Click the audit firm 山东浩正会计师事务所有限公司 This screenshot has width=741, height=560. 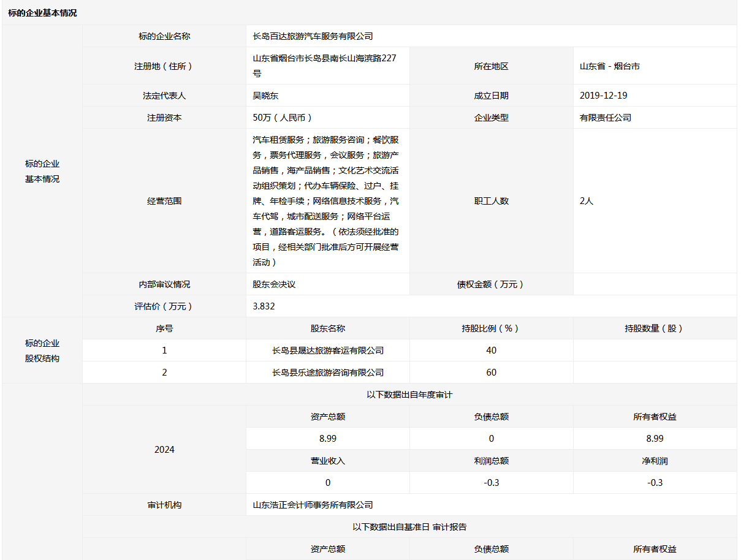click(313, 505)
